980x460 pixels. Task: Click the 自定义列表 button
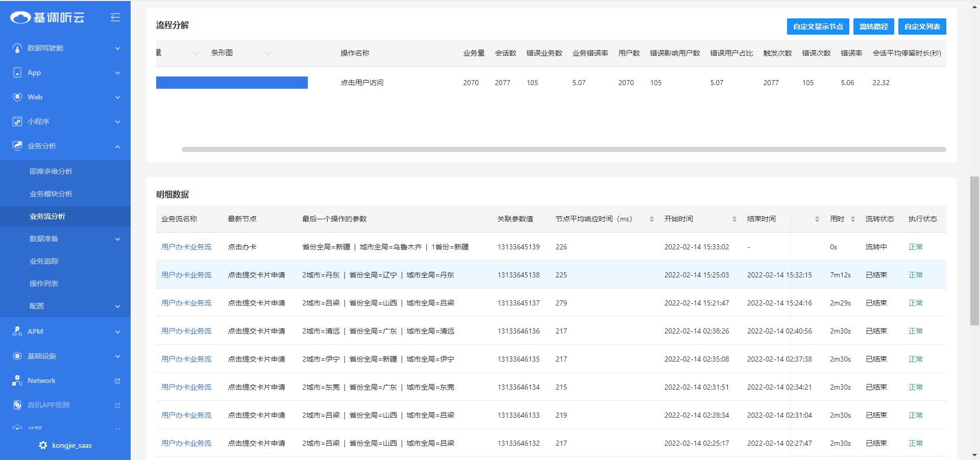click(922, 27)
